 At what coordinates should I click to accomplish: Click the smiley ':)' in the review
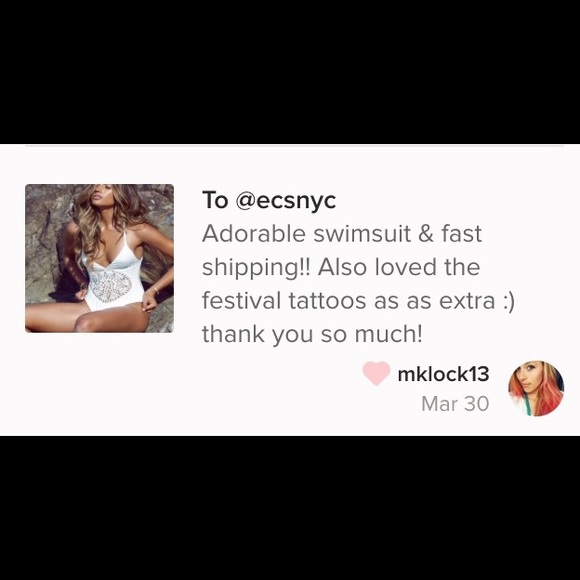pyautogui.click(x=509, y=301)
